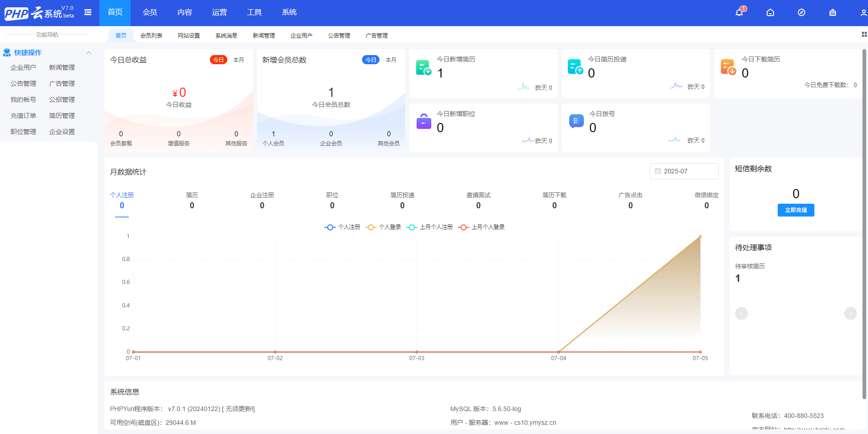
Task: Click the grid layout icon near tabs
Action: click(x=863, y=34)
